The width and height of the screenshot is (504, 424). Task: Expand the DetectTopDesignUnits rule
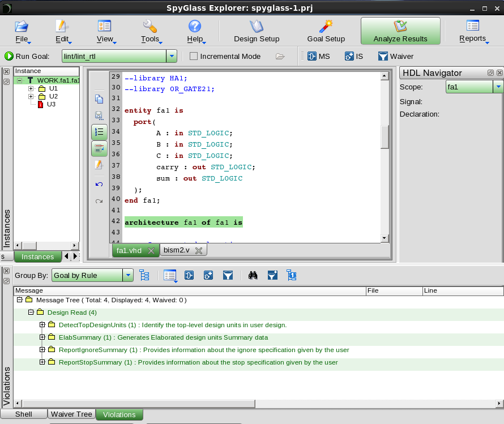(42, 325)
